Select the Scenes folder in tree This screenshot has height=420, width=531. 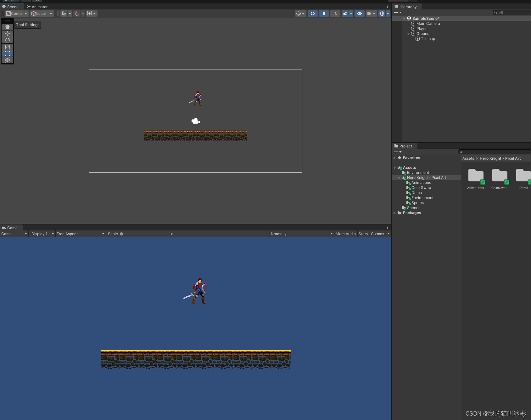click(x=413, y=208)
